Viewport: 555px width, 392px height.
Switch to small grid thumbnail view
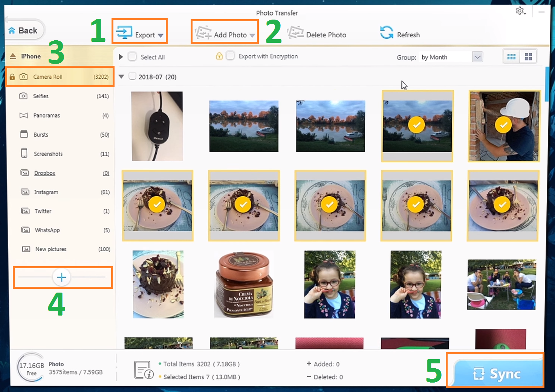coord(511,57)
